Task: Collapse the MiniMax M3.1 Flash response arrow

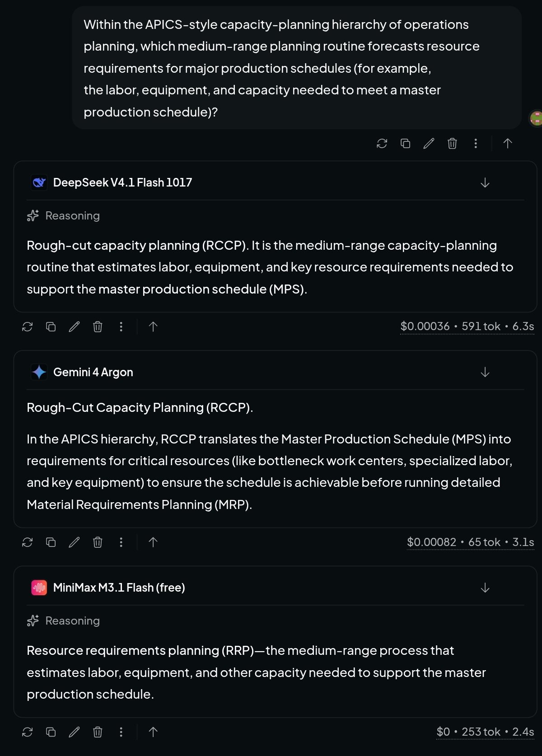Action: tap(485, 588)
